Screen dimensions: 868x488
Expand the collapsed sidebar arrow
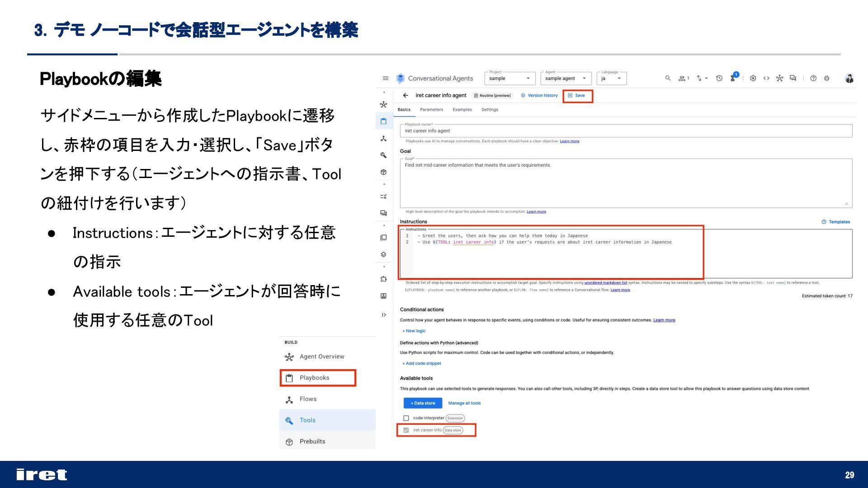(383, 315)
